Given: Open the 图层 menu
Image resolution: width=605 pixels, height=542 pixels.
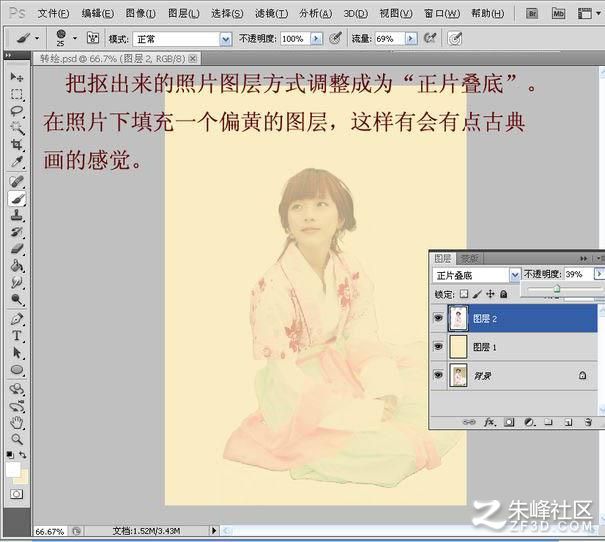Looking at the screenshot, I should [184, 14].
